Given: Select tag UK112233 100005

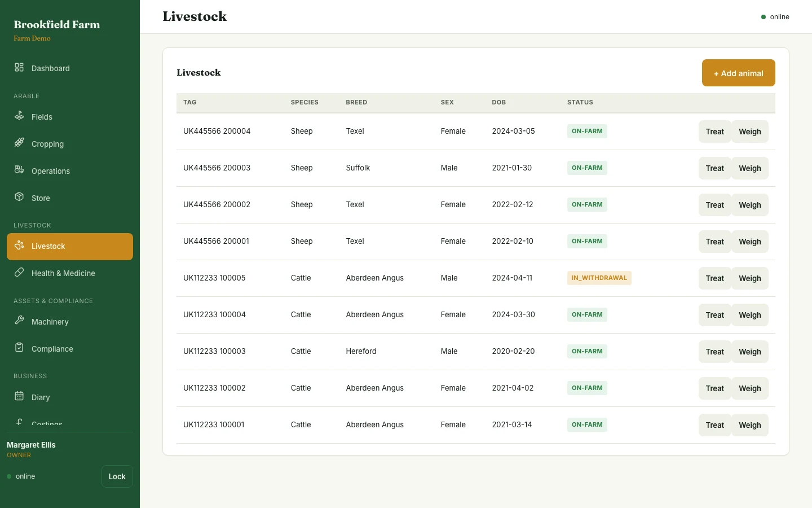Looking at the screenshot, I should (214, 278).
